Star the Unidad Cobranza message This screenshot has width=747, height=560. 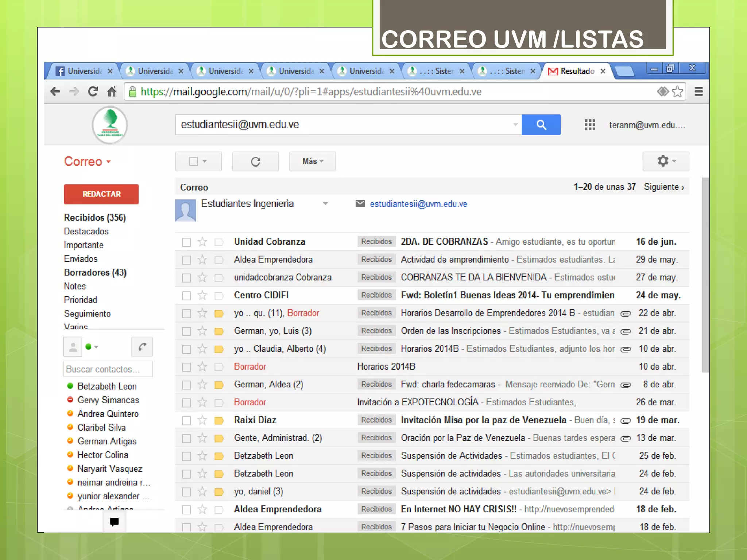pos(202,242)
